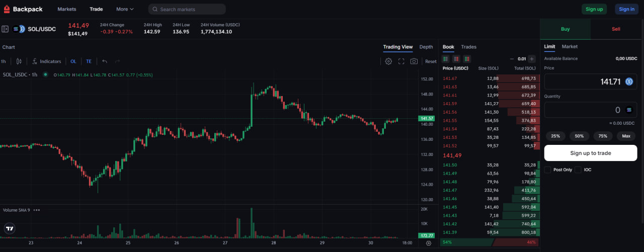Toggle the OL chart option
The image size is (644, 252).
click(x=73, y=61)
